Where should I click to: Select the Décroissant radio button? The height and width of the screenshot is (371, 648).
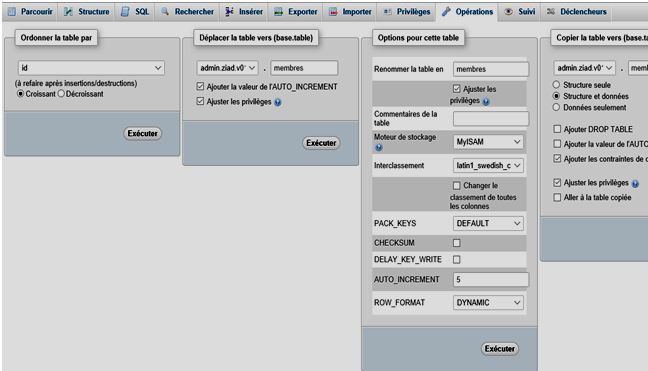point(61,94)
